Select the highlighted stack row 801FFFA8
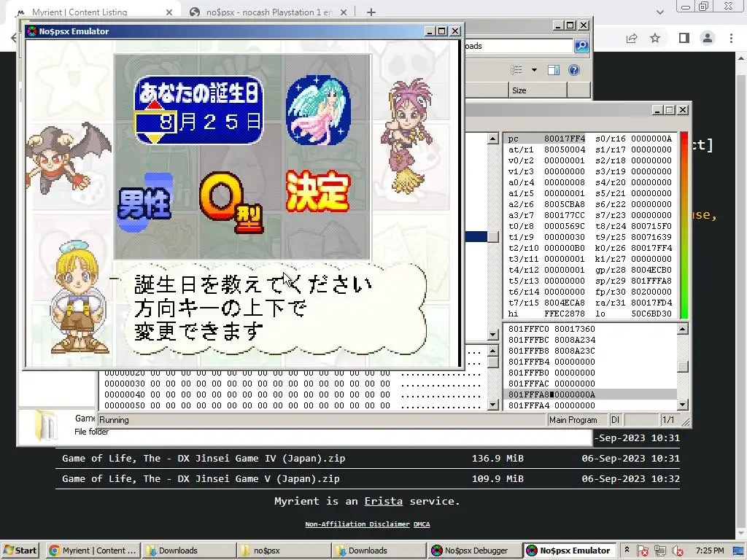Screen dimensions: 747x560 589,394
